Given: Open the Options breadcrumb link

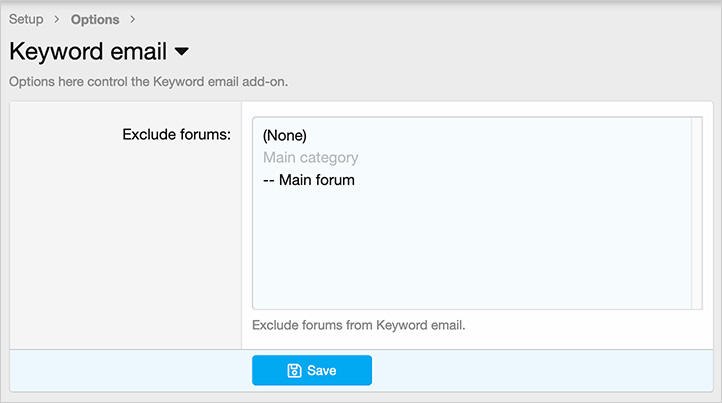Looking at the screenshot, I should [x=95, y=20].
